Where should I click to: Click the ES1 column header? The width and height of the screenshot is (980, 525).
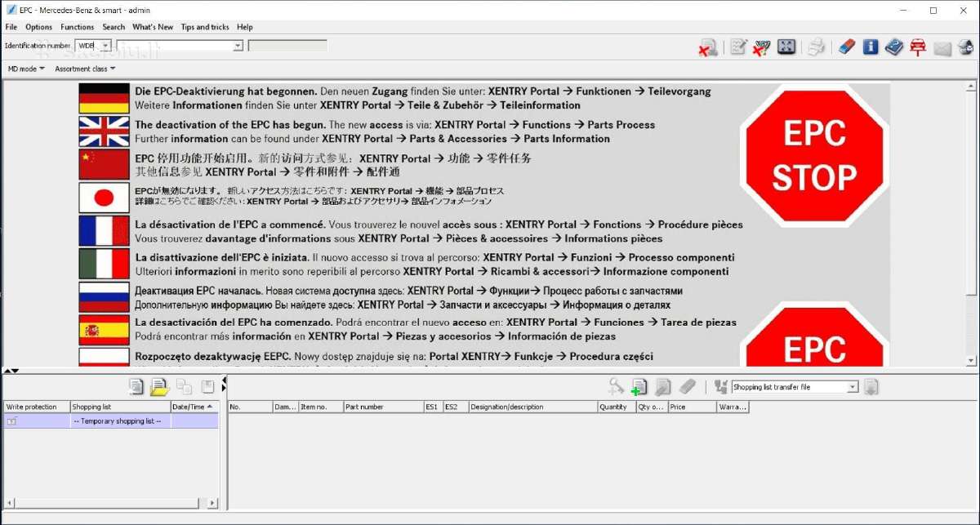[x=433, y=407]
